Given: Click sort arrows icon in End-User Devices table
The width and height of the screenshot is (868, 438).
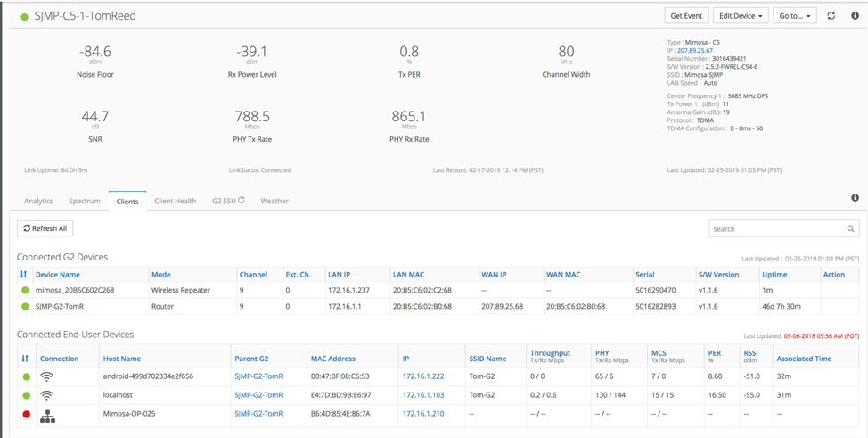Looking at the screenshot, I should click(x=24, y=359).
